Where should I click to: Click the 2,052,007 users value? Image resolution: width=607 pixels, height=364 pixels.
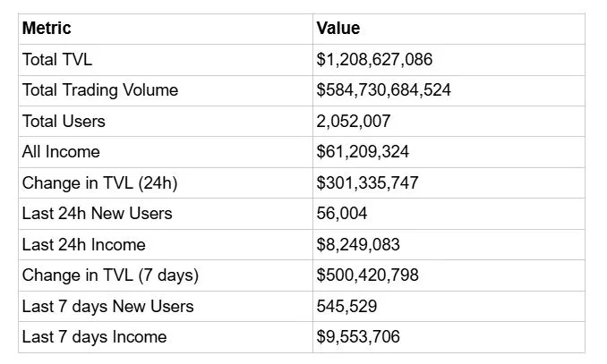[x=354, y=122]
